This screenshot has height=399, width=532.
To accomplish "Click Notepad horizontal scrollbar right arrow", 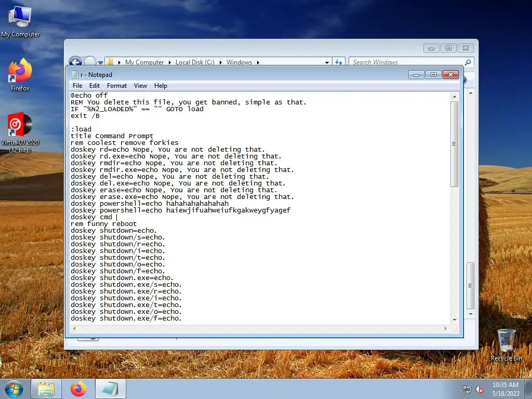I will point(445,328).
